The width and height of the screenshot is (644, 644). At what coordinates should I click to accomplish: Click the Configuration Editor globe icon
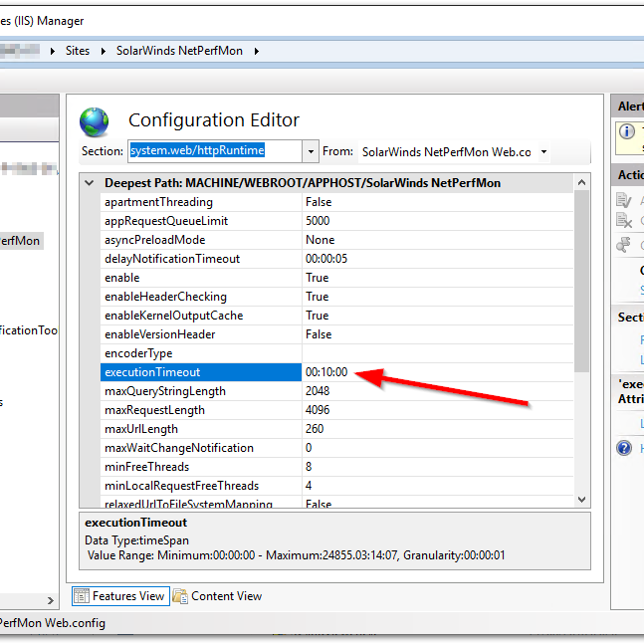click(94, 122)
